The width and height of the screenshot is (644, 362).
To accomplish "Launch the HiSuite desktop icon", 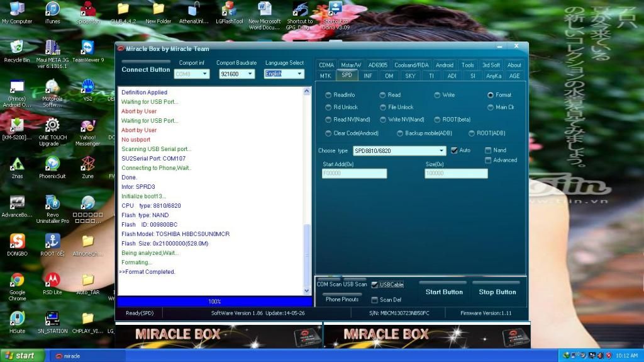I will tap(17, 322).
